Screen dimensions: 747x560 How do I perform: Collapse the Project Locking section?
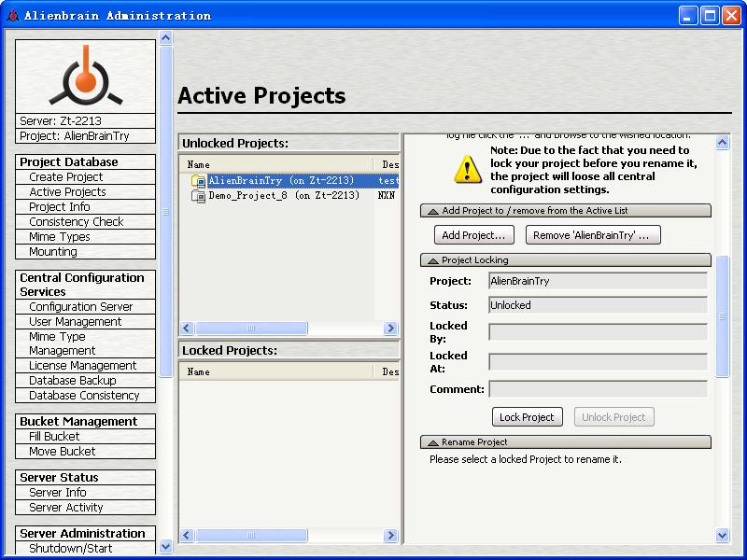coord(566,260)
